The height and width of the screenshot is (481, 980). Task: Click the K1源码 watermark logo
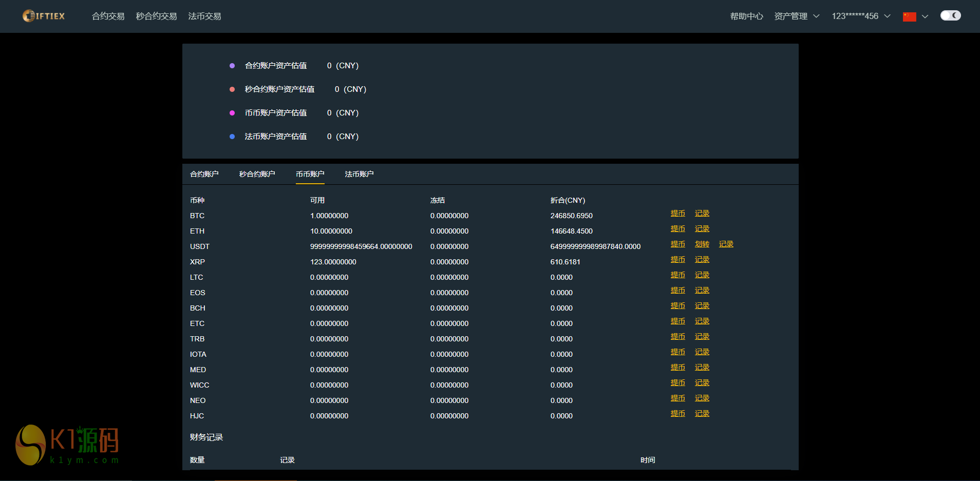[68, 445]
